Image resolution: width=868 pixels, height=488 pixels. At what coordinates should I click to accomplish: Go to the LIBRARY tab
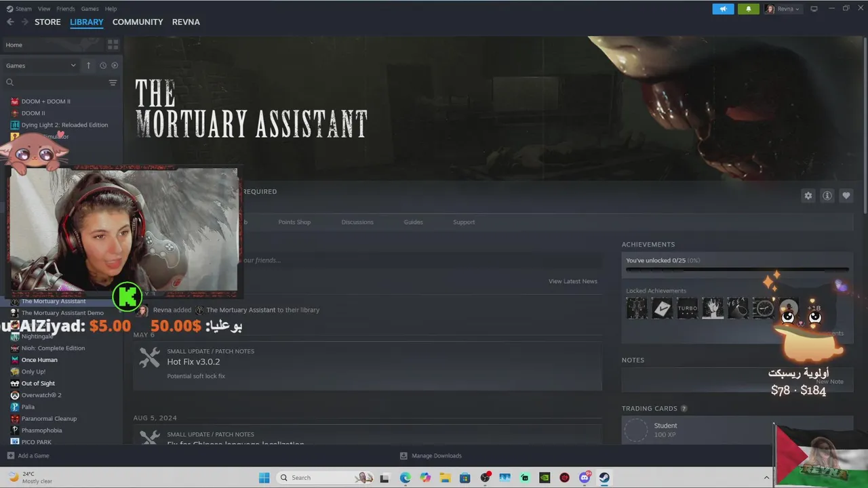coord(87,22)
